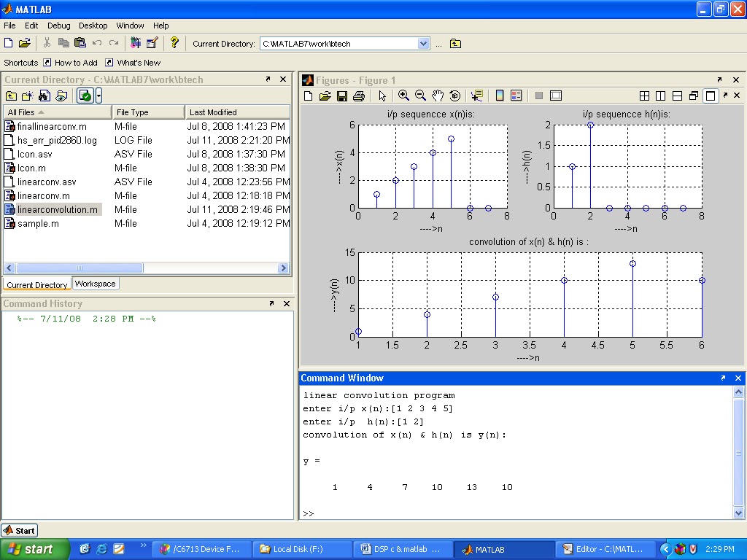Open the Debug menu
This screenshot has height=560, width=747.
point(58,26)
